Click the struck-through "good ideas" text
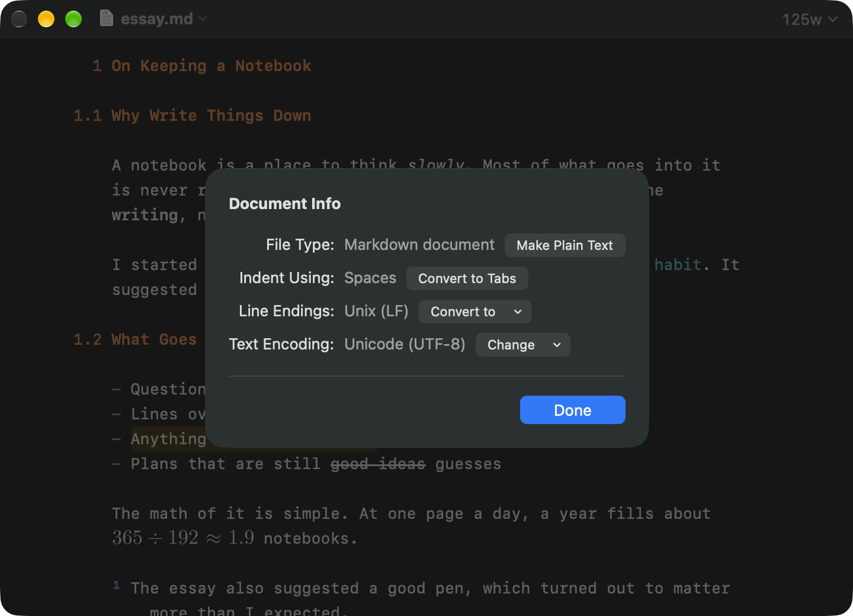Viewport: 853px width, 616px height. [x=378, y=464]
